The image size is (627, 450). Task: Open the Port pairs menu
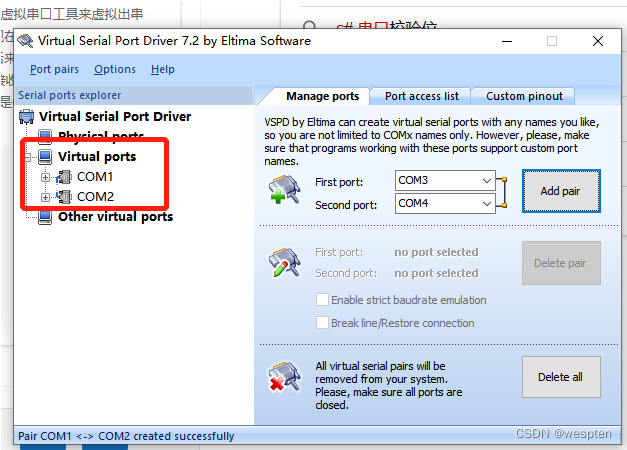pos(54,69)
